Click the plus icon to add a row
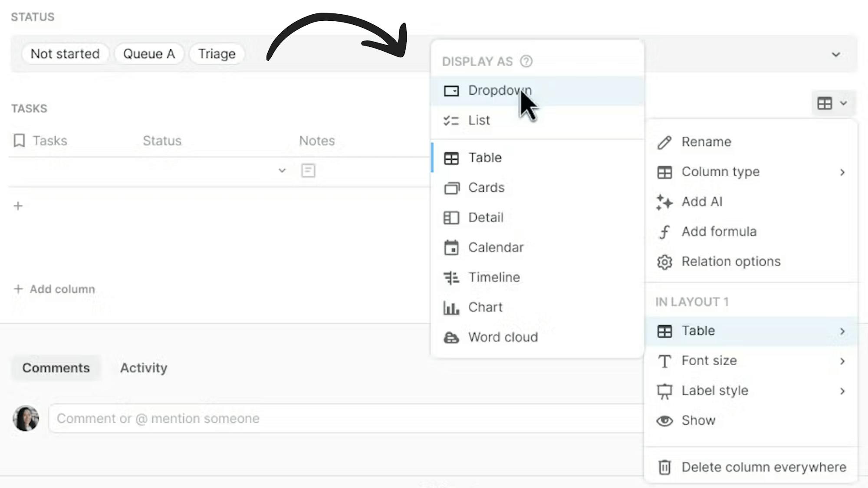 [18, 206]
